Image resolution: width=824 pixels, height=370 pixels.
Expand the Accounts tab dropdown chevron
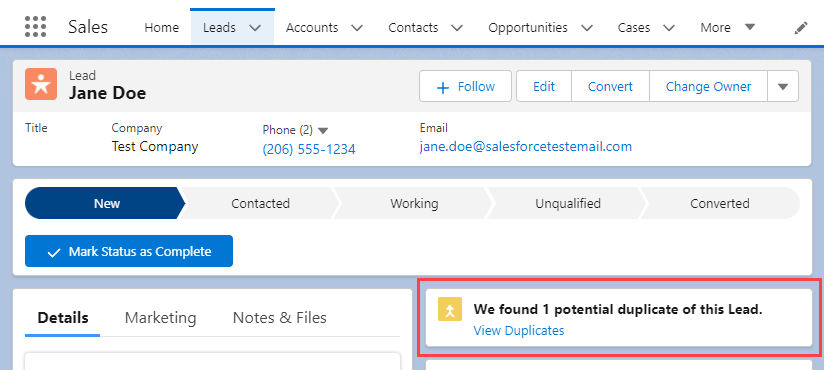[357, 28]
